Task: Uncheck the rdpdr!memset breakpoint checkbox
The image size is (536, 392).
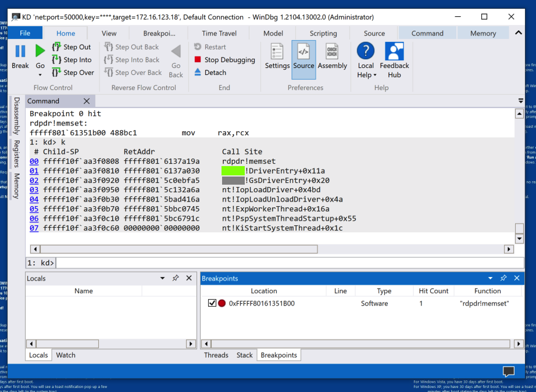Action: point(212,303)
